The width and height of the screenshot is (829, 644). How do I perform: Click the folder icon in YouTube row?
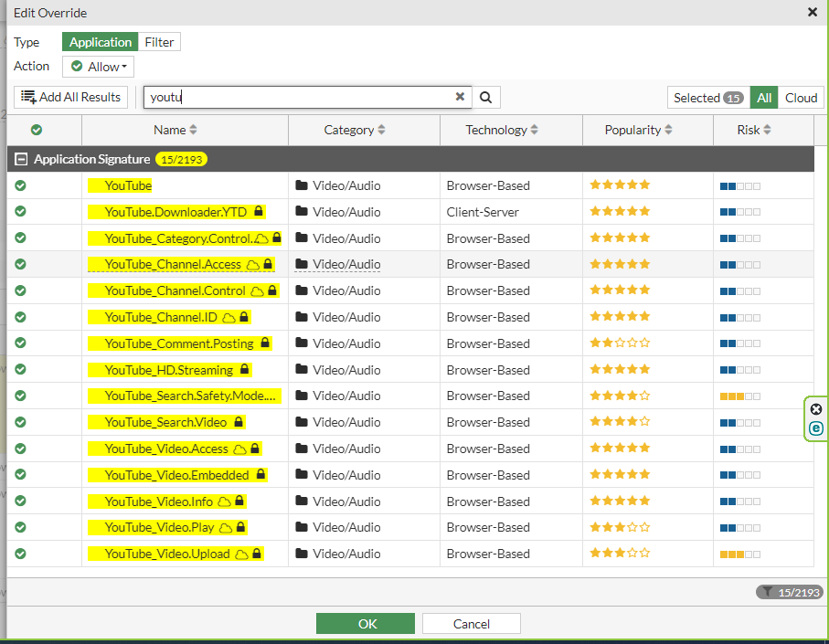click(x=302, y=185)
